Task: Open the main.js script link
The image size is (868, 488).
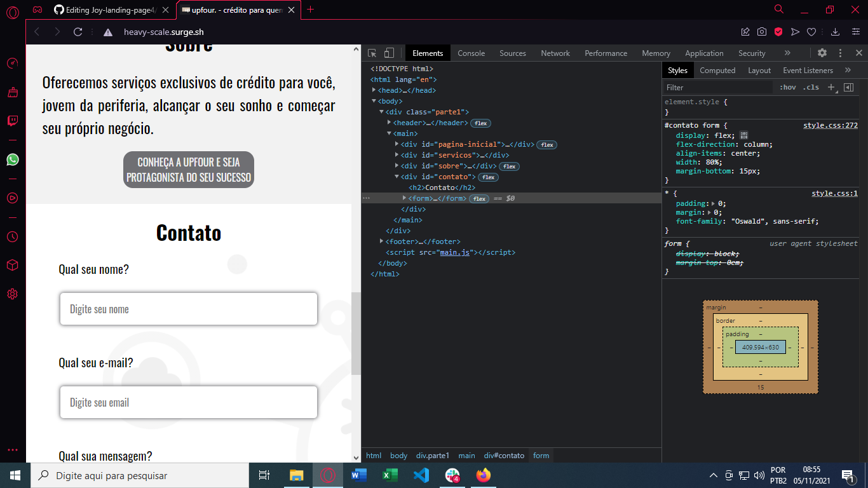Action: [455, 252]
